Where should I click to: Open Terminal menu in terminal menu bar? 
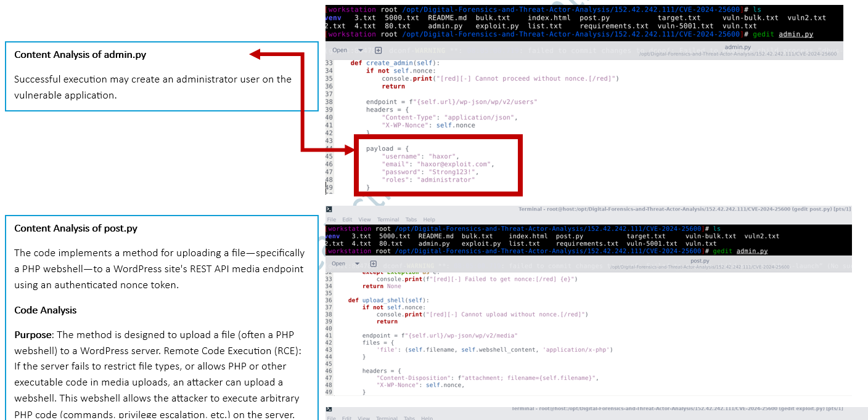[388, 219]
